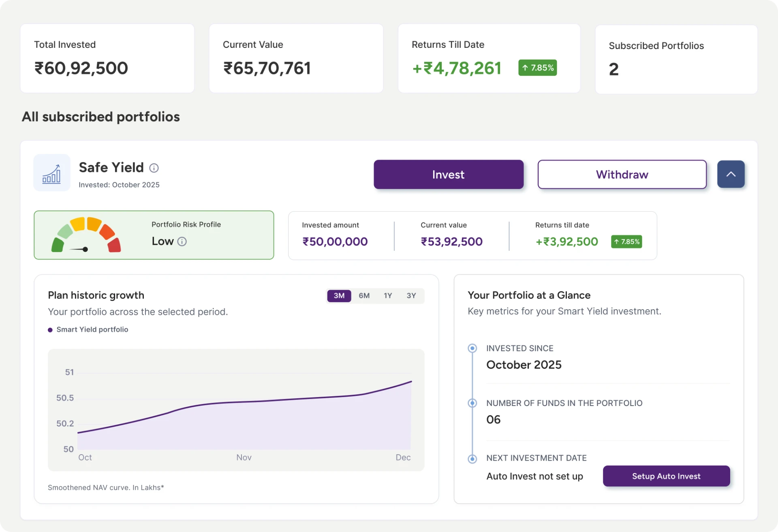Click the Invest button

pyautogui.click(x=449, y=175)
